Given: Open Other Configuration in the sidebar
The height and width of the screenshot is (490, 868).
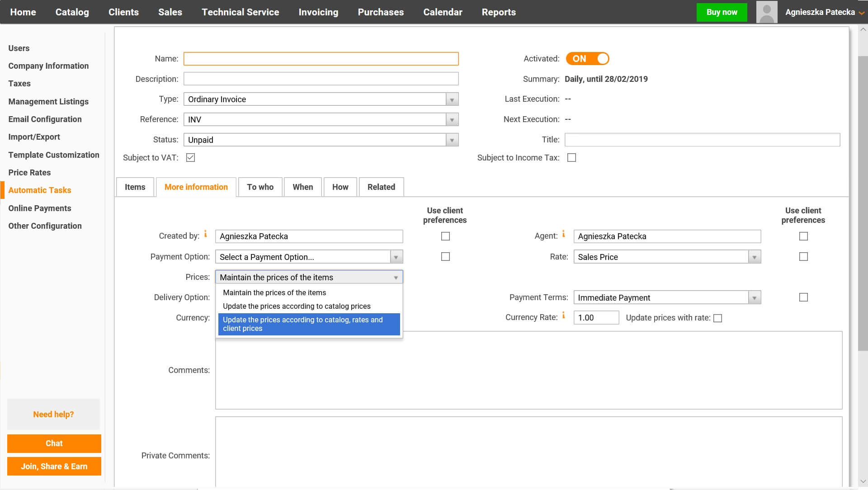Looking at the screenshot, I should [x=45, y=226].
